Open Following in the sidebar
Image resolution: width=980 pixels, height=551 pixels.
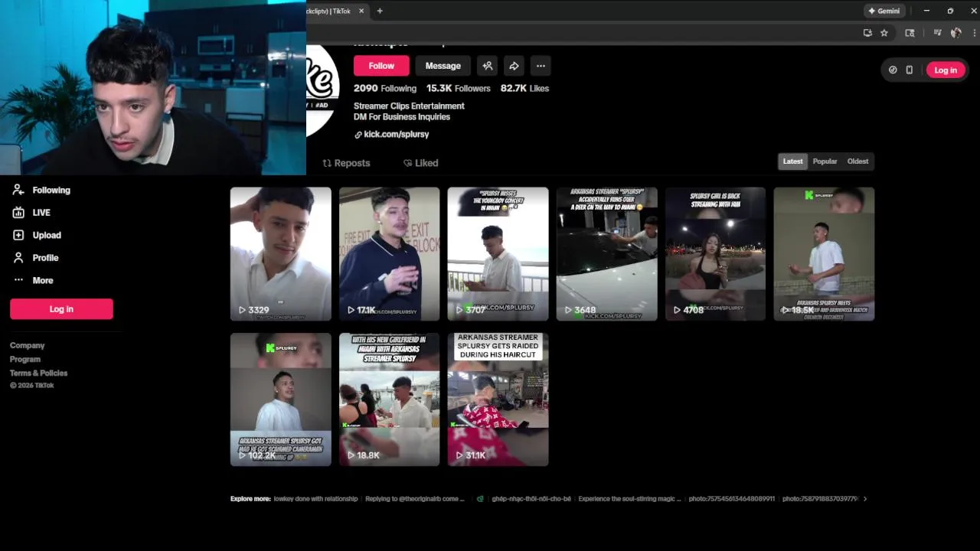(41, 190)
